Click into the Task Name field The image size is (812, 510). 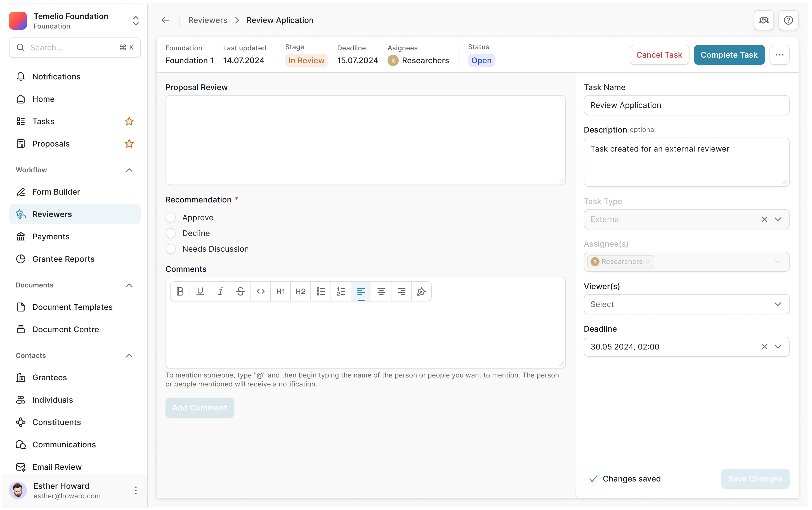click(x=686, y=105)
